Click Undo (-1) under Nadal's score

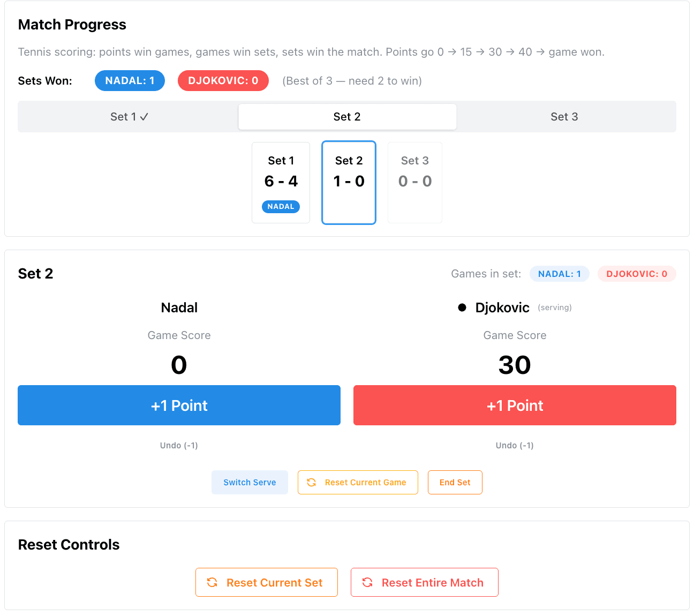179,445
